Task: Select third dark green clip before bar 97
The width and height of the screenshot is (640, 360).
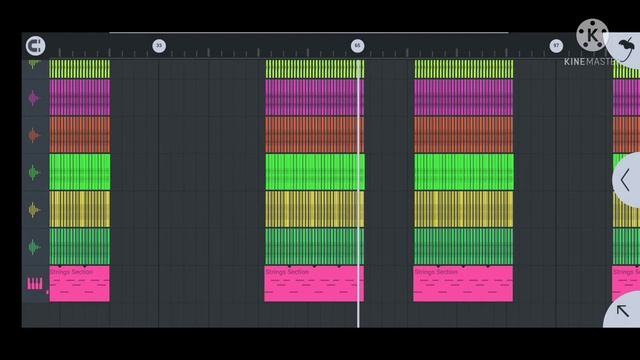Action: click(464, 246)
